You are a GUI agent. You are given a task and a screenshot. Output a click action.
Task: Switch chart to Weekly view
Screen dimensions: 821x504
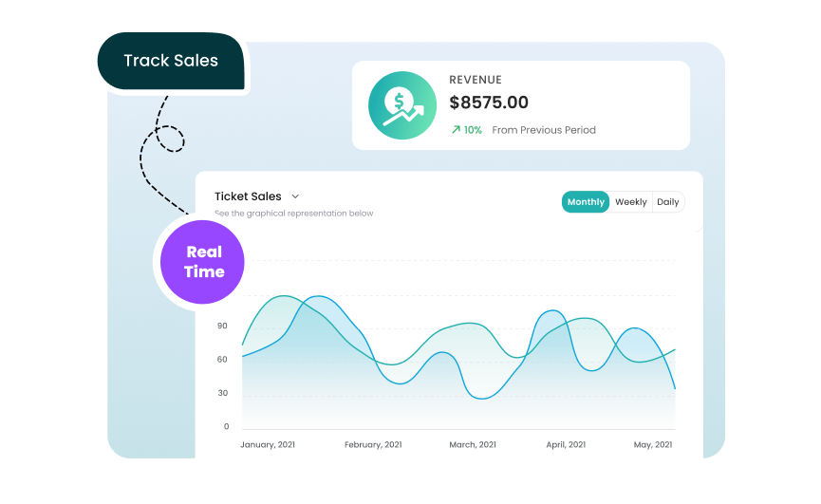(631, 202)
